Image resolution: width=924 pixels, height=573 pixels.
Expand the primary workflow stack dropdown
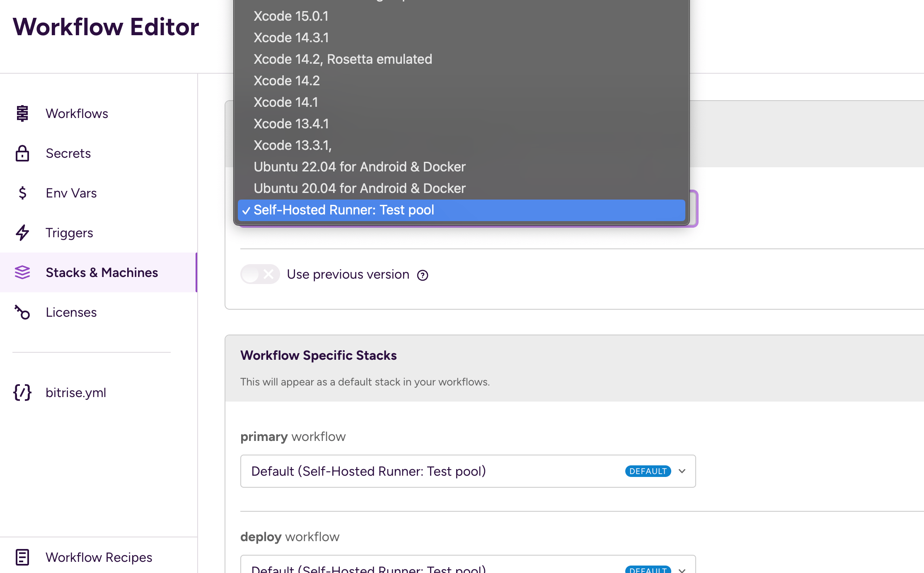pyautogui.click(x=682, y=471)
